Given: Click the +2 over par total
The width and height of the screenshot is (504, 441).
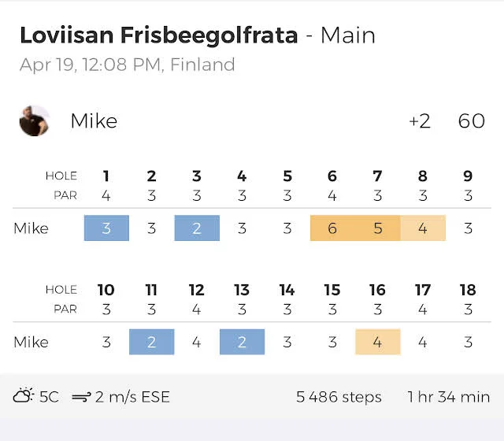Looking at the screenshot, I should pyautogui.click(x=420, y=121).
